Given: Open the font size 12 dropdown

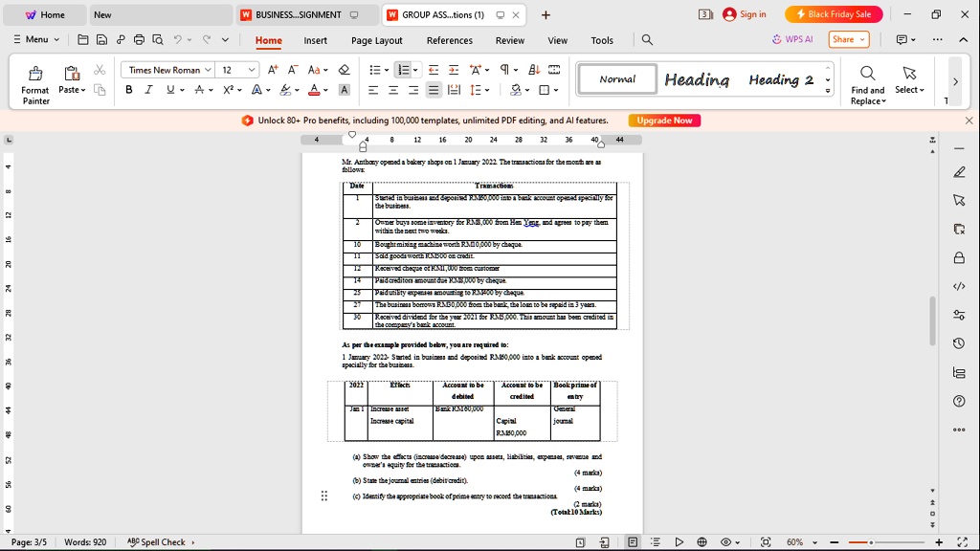Looking at the screenshot, I should tap(251, 70).
